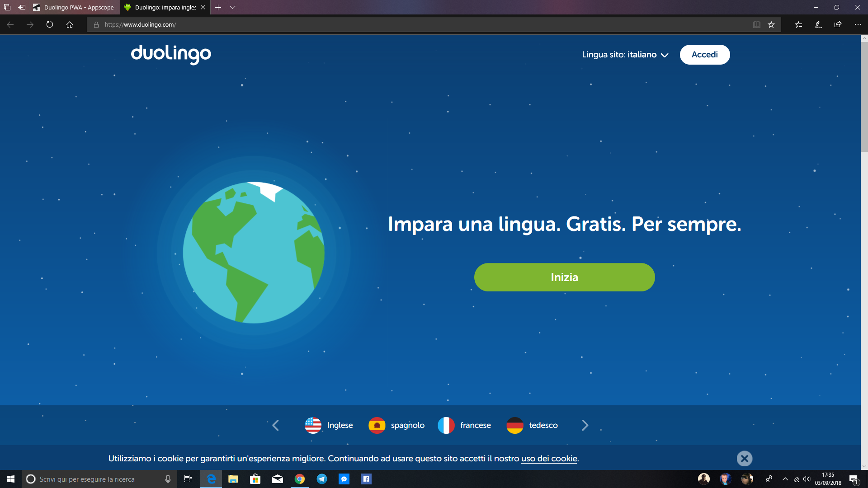Refresh the current page
Screen dimensions: 868x488
50,24
